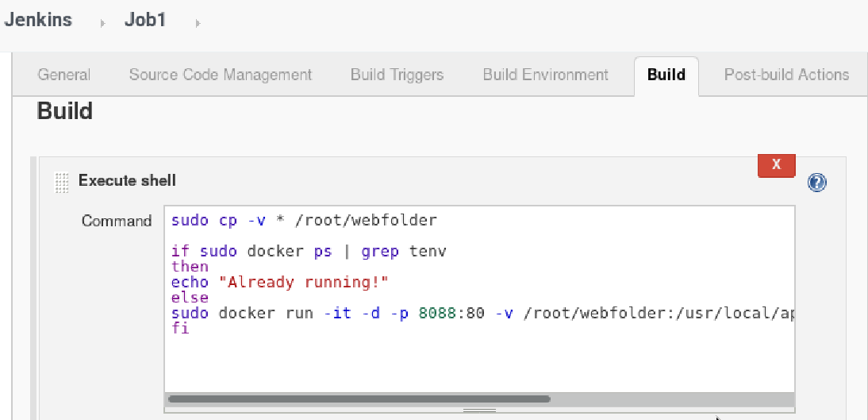The height and width of the screenshot is (420, 868).
Task: Click the 'if sudo docker ps | grep tenv' line
Action: (309, 252)
